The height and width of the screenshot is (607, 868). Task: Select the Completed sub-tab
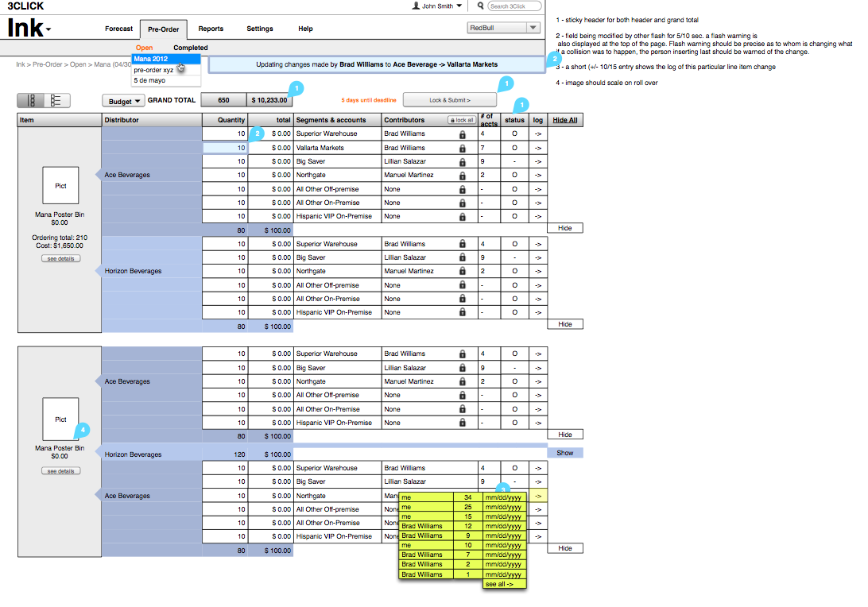tap(191, 48)
